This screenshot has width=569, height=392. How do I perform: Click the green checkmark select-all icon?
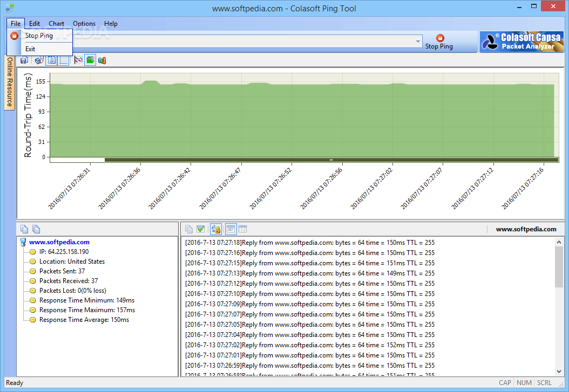click(x=200, y=229)
